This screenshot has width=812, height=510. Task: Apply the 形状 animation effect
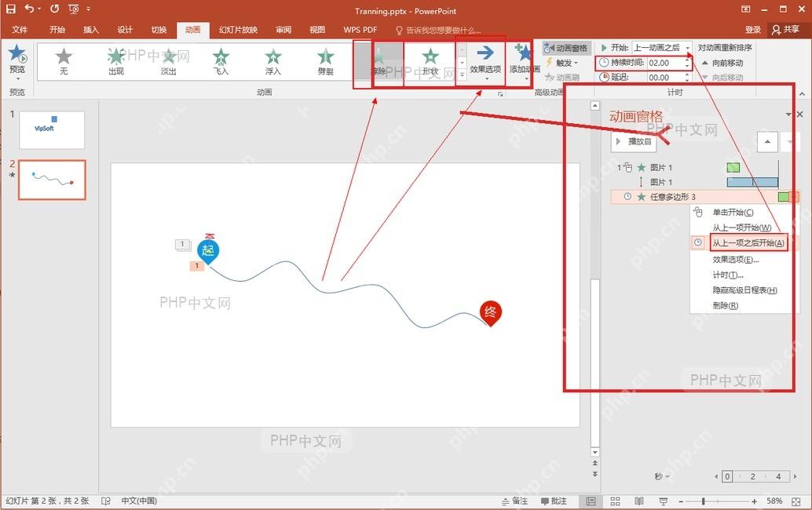pyautogui.click(x=430, y=61)
